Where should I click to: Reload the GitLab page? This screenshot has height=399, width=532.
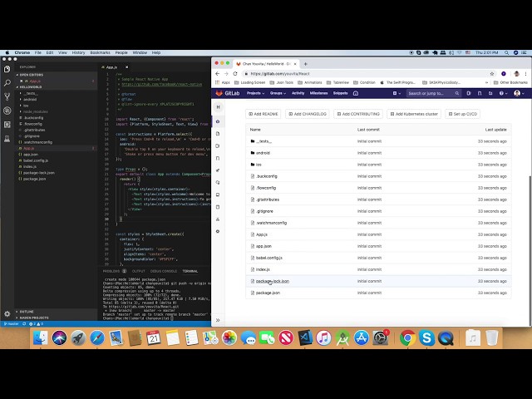pos(235,74)
